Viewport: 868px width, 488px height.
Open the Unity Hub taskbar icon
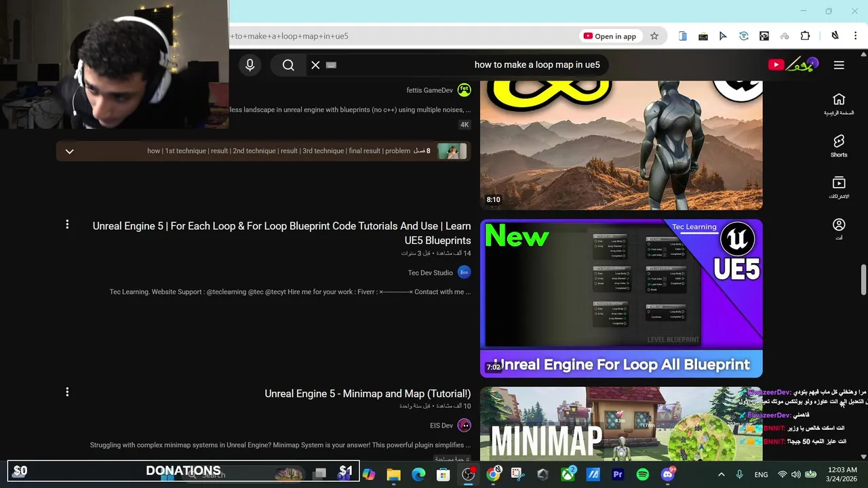pos(542,474)
